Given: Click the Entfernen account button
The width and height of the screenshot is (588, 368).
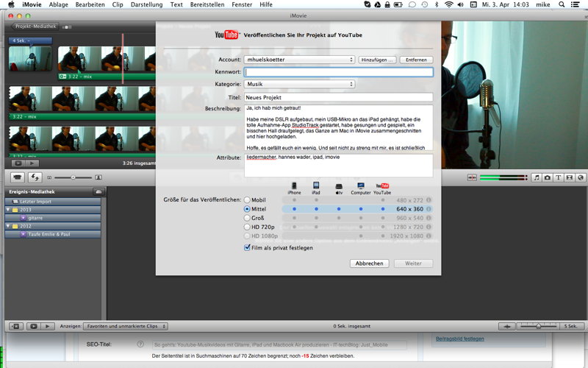Looking at the screenshot, I should point(416,60).
